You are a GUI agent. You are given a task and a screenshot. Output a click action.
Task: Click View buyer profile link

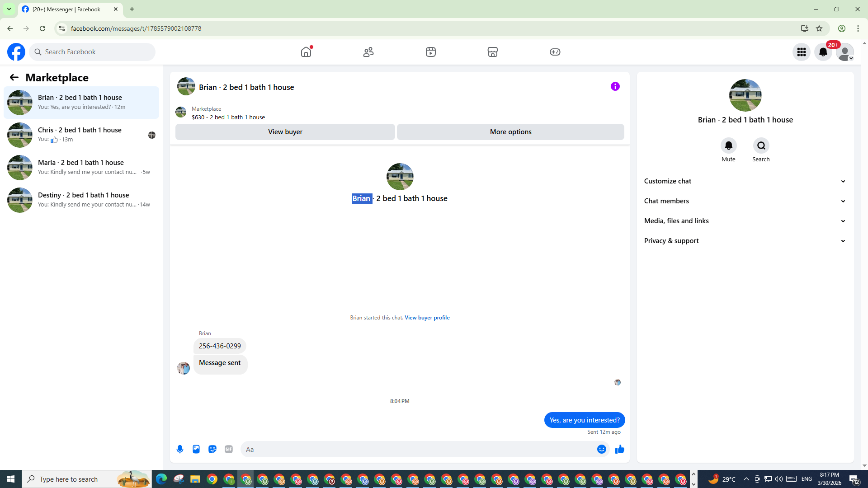pos(427,318)
